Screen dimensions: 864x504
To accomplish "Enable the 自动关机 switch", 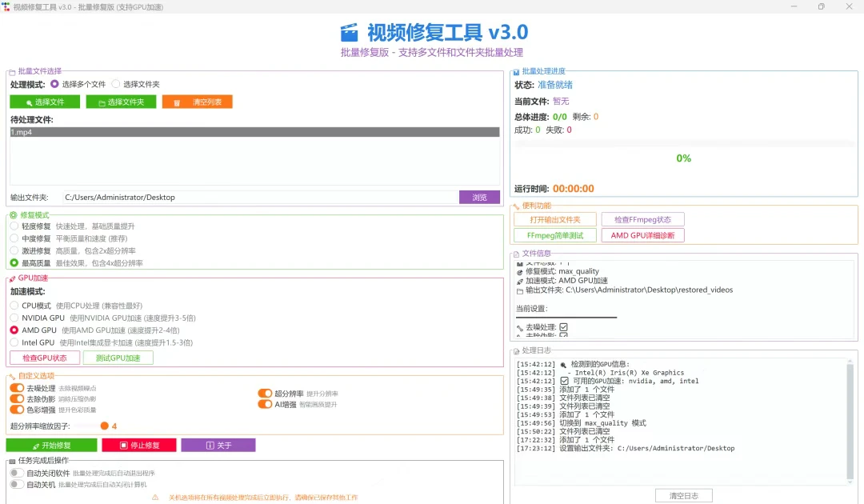I will coord(17,485).
